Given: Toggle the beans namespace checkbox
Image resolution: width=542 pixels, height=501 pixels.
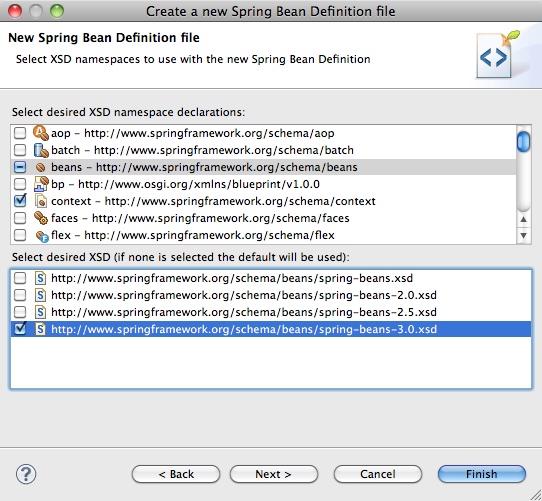Looking at the screenshot, I should tap(20, 167).
